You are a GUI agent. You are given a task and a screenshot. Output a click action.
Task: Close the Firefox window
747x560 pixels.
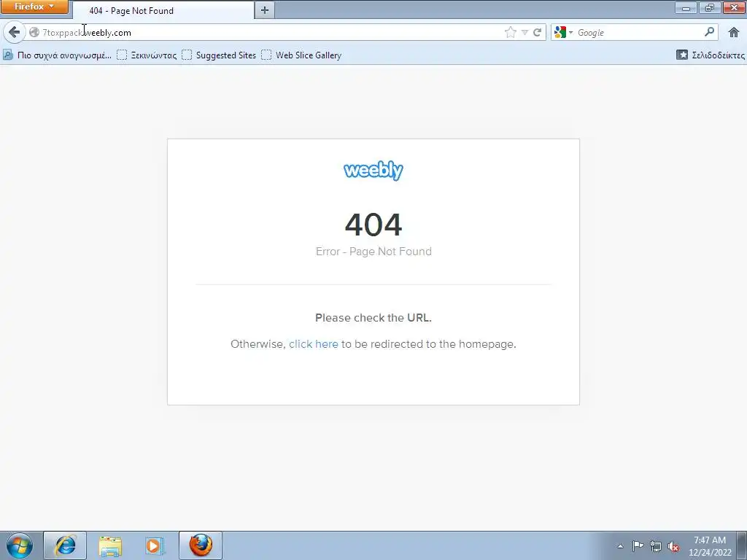coord(734,7)
